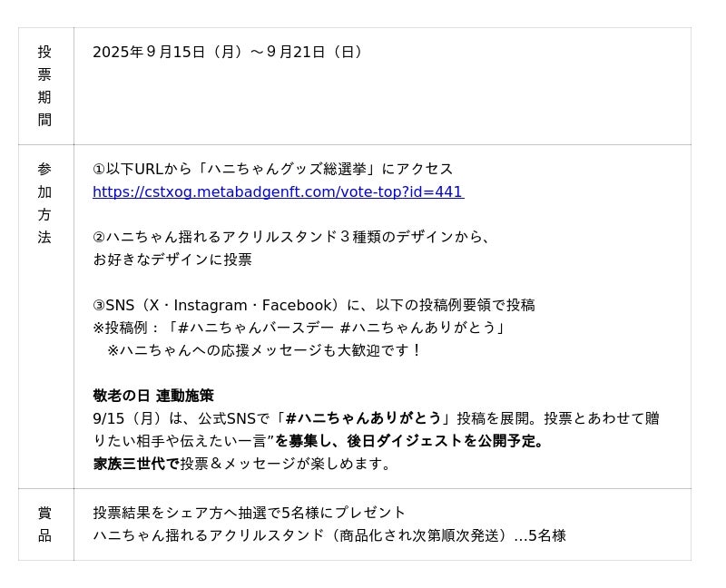Click the 応援メッセージも大歓迎です note
The height and width of the screenshot is (588, 726).
click(263, 350)
